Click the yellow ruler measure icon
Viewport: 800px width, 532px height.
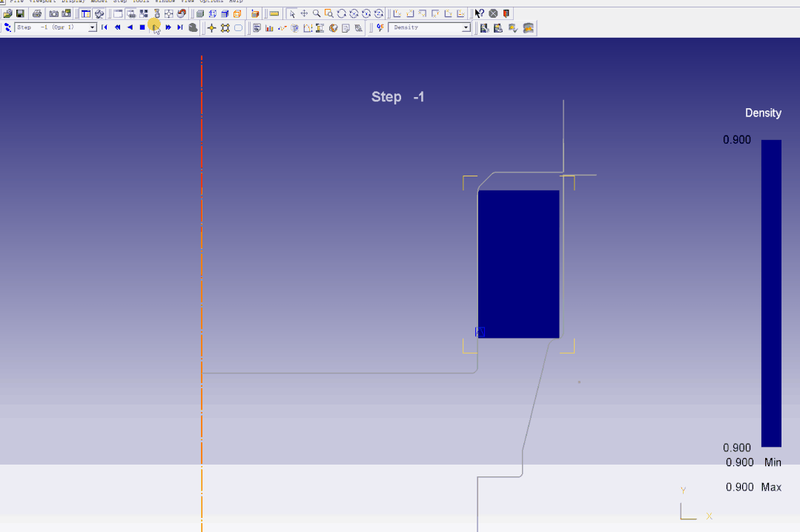274,14
